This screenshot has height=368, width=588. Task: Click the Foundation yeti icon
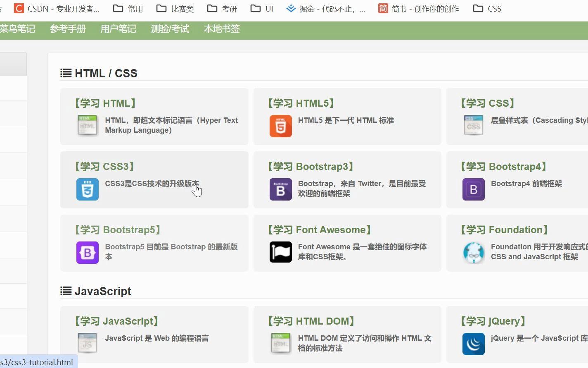coord(473,253)
